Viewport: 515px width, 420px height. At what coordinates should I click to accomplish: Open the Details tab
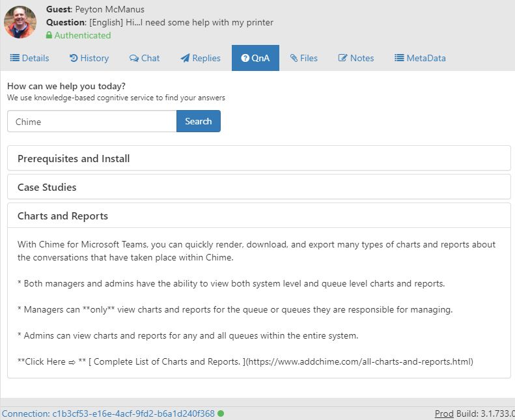[x=29, y=58]
